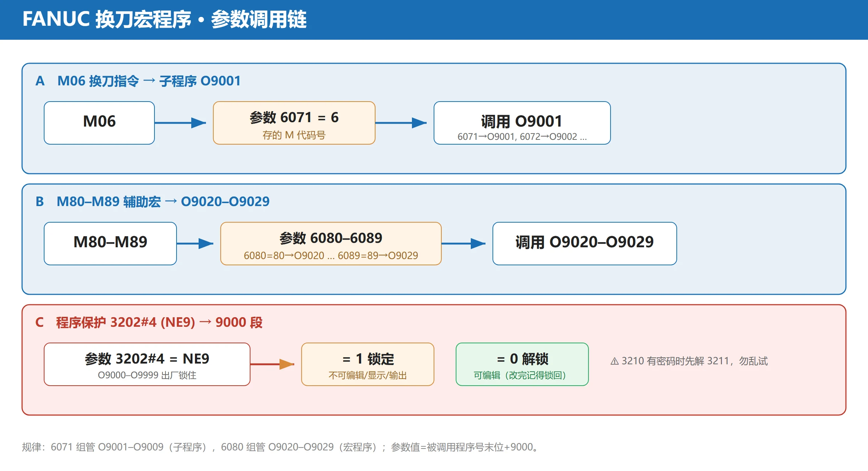Click the '参数 6080–6089' box
The height and width of the screenshot is (471, 868).
point(331,244)
